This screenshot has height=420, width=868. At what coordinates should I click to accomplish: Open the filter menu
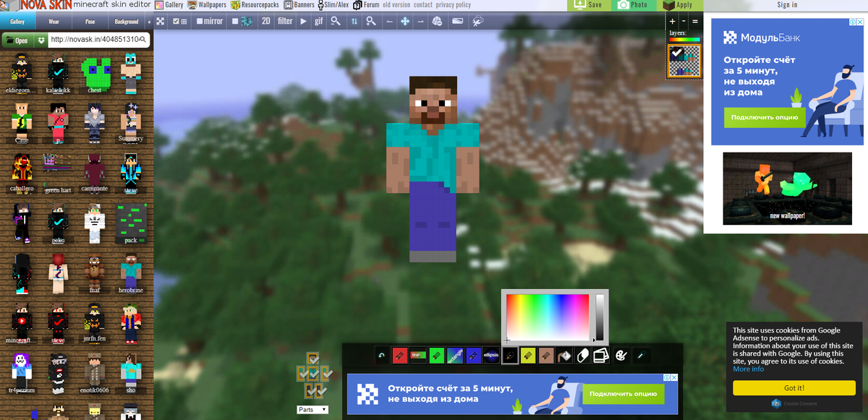pyautogui.click(x=285, y=21)
